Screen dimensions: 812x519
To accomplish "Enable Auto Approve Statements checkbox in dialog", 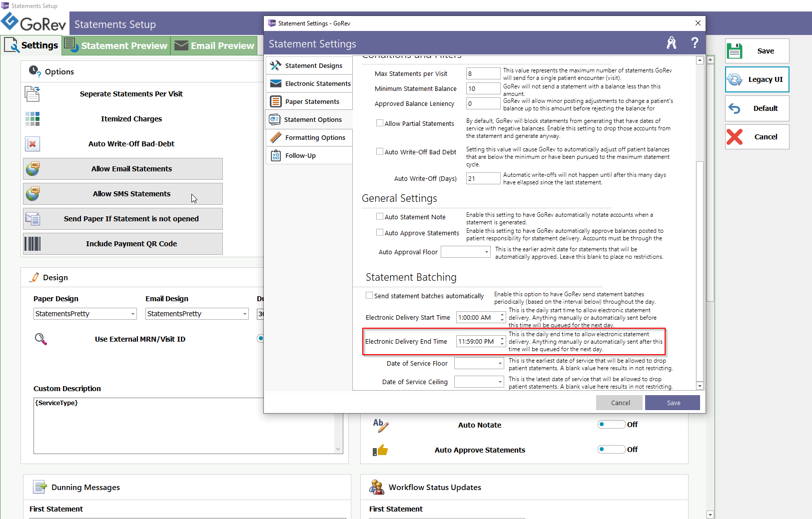I will [380, 232].
